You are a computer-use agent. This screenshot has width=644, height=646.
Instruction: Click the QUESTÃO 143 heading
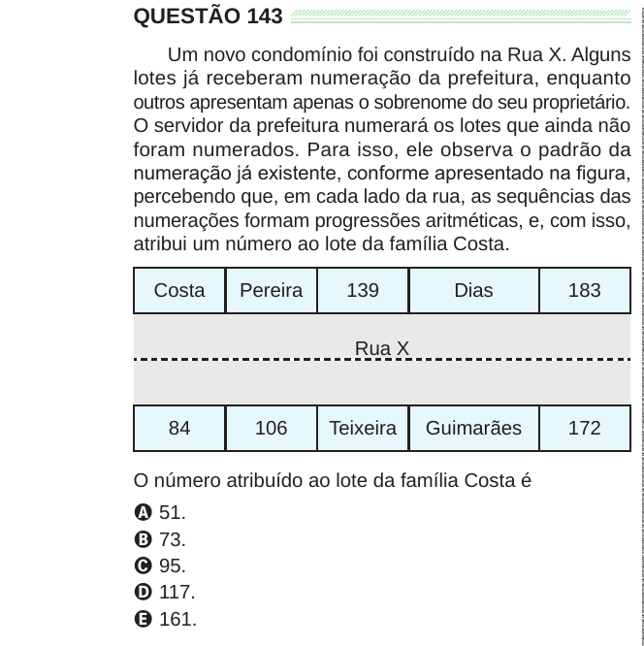click(209, 16)
